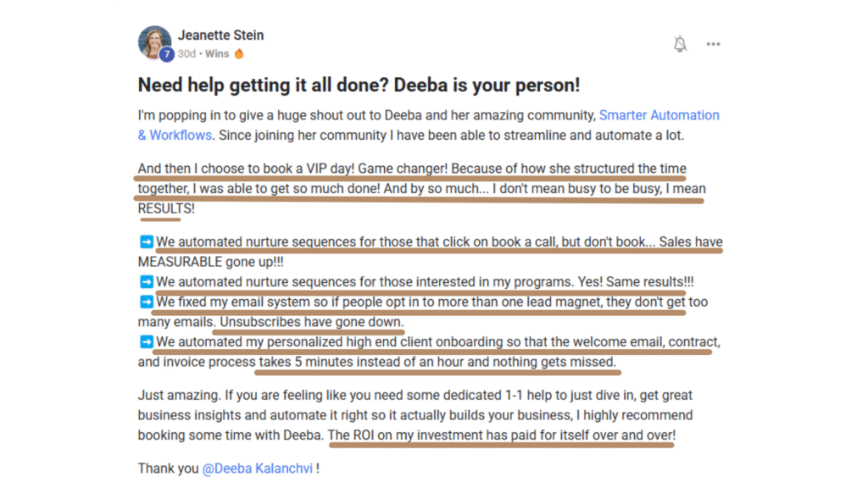Open the Smarter Automation community link

coord(659,115)
